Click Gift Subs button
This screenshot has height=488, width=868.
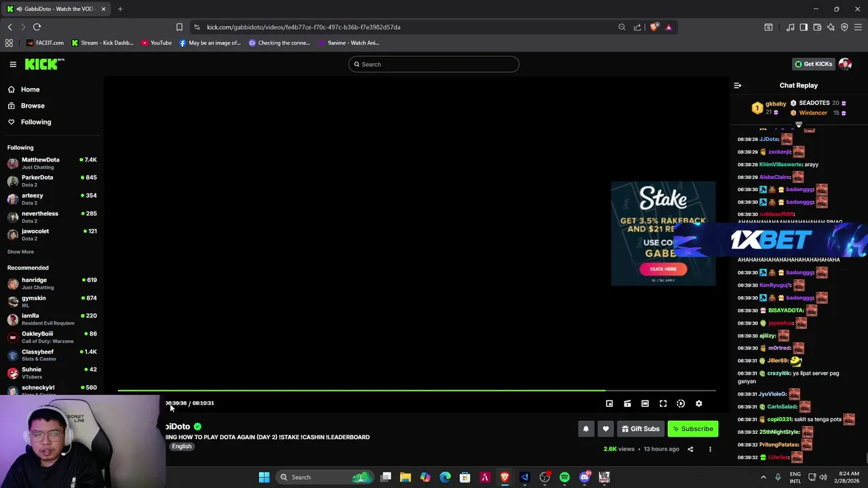(640, 429)
